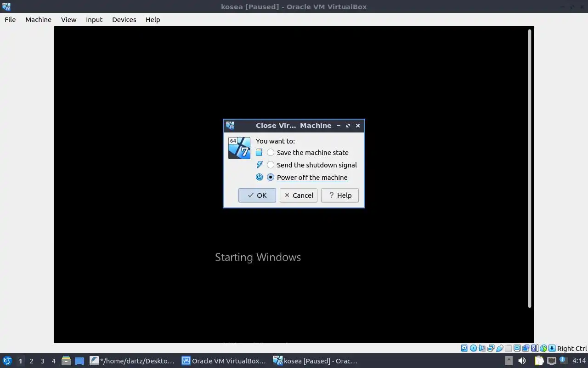Click the VM window vertical scrollbar

pos(529,168)
